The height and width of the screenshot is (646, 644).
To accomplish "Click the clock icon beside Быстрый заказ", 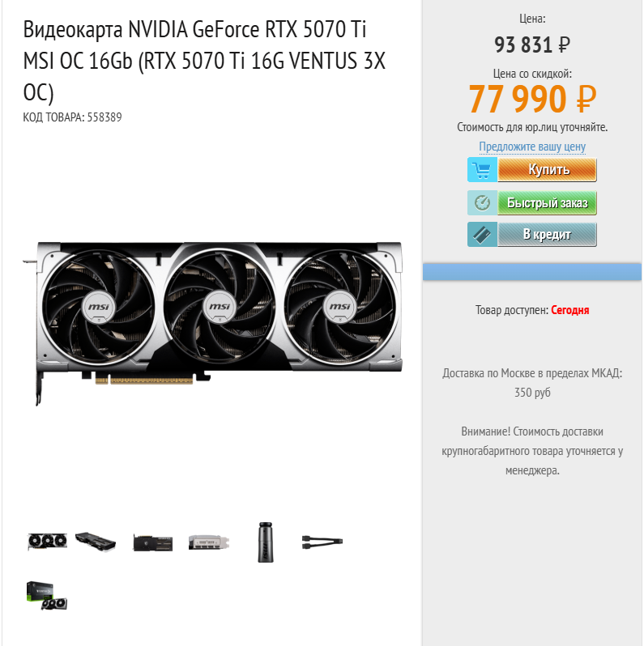I will tap(482, 202).
